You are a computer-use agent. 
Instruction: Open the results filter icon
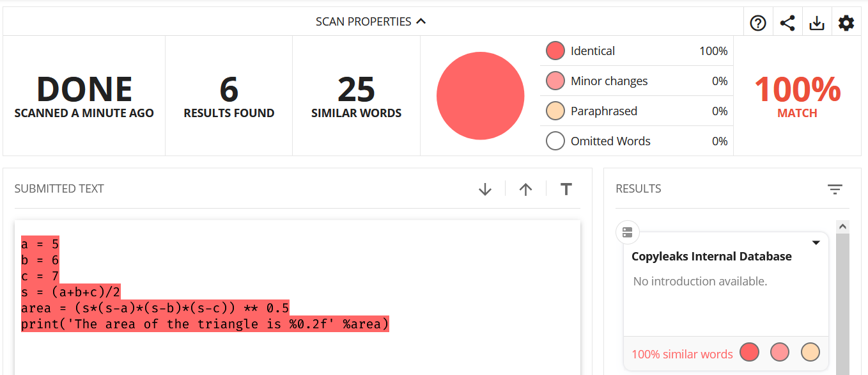click(835, 189)
